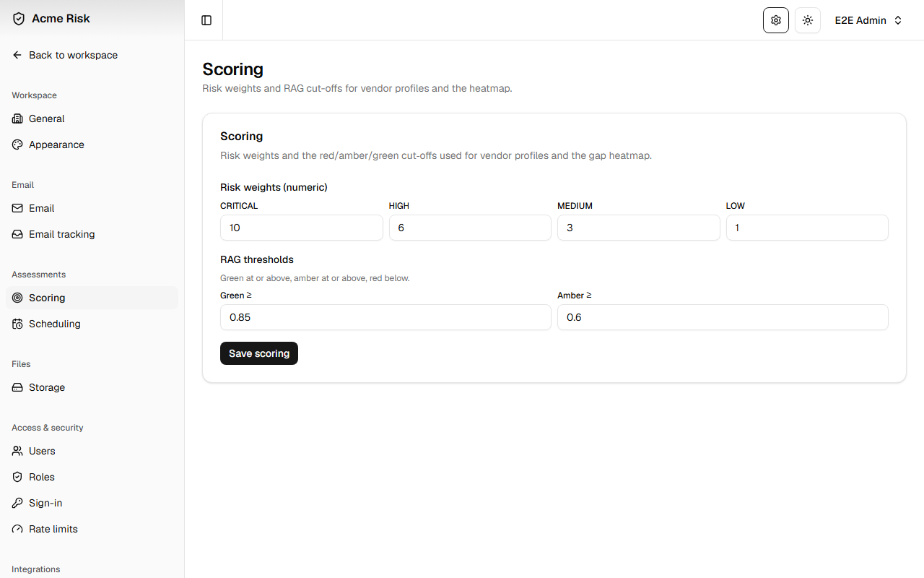
Task: Focus the HIGH risk weight field
Action: coord(470,228)
